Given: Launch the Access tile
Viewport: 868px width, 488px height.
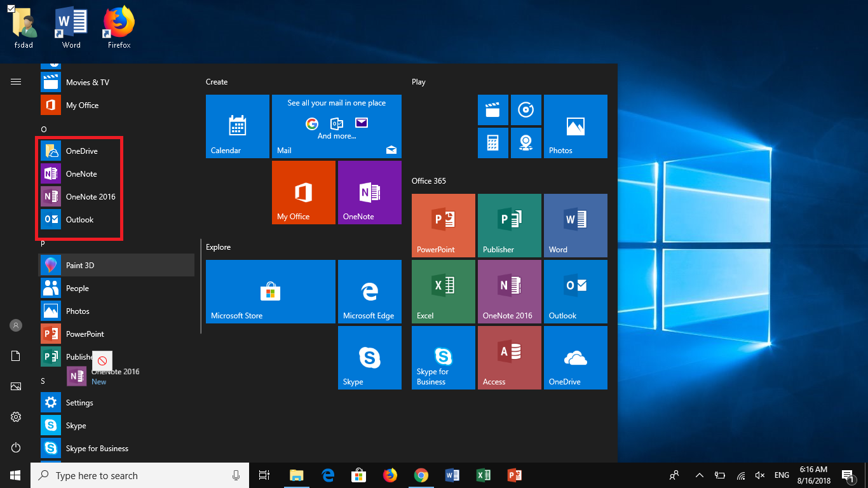Looking at the screenshot, I should [510, 358].
